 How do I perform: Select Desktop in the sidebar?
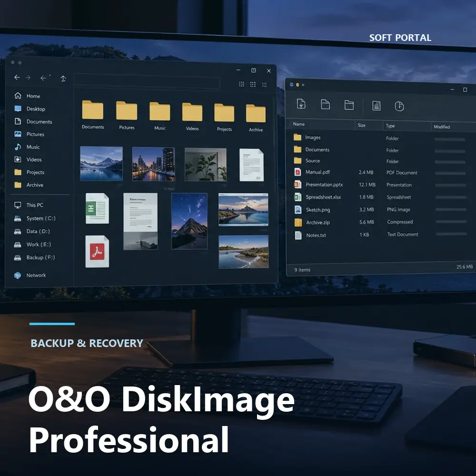[x=30, y=109]
